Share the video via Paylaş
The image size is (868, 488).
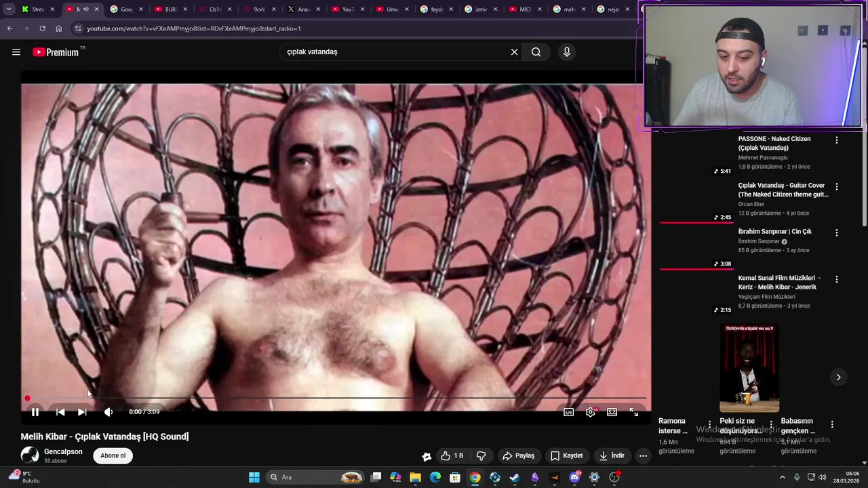click(518, 455)
